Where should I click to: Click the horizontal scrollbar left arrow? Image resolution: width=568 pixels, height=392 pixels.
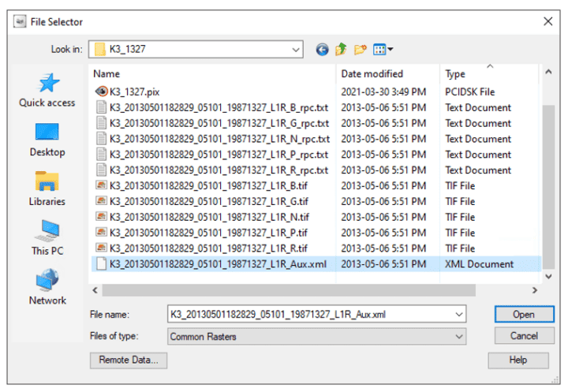click(95, 290)
